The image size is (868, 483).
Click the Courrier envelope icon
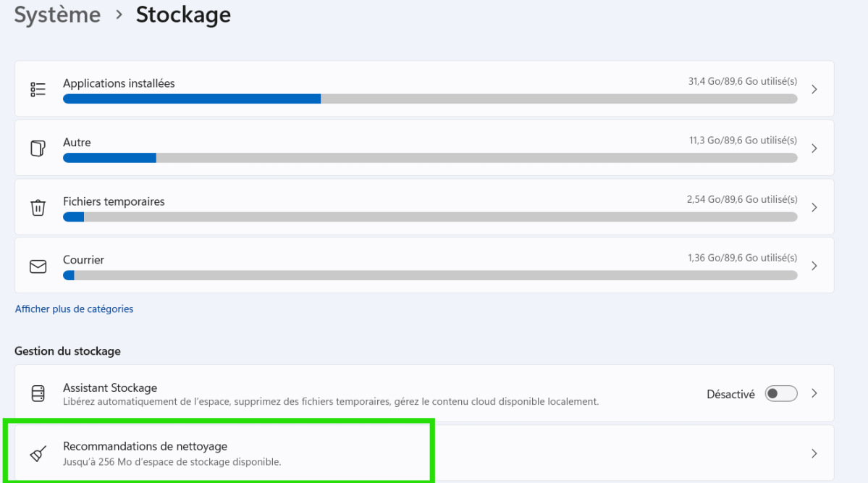38,266
